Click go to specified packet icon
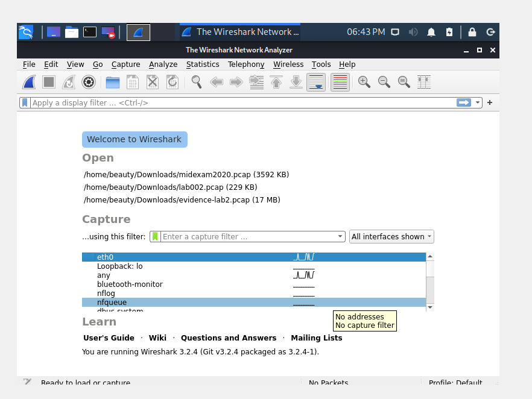This screenshot has width=532, height=399. [x=256, y=83]
